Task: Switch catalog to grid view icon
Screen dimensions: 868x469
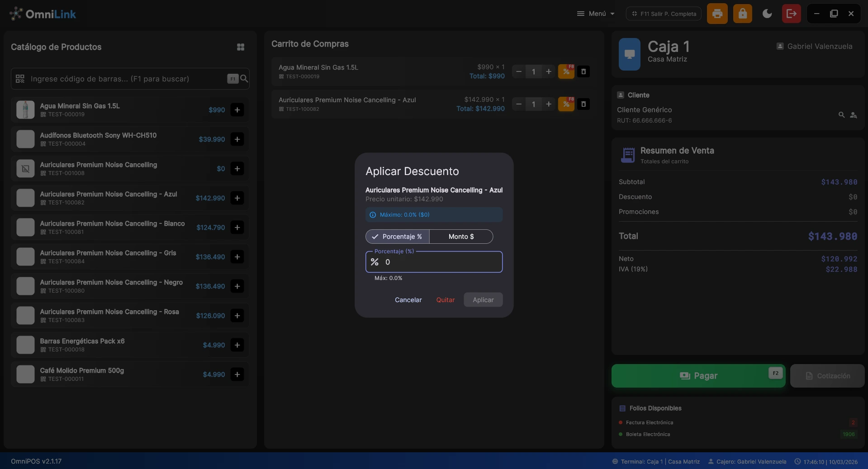Action: [241, 47]
